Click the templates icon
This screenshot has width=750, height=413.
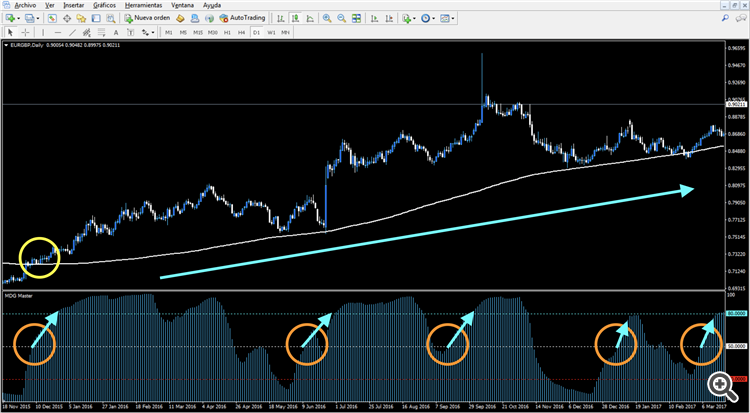(x=445, y=18)
